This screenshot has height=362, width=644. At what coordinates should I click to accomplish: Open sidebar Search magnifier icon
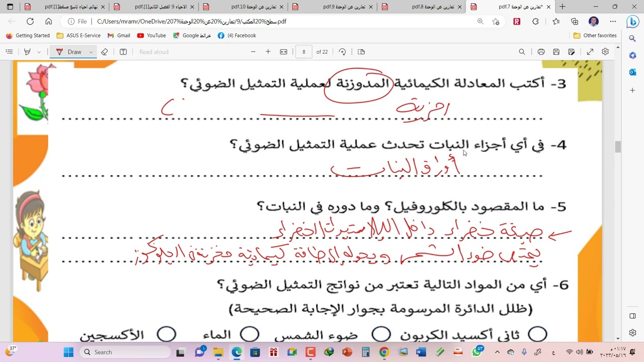pyautogui.click(x=632, y=39)
